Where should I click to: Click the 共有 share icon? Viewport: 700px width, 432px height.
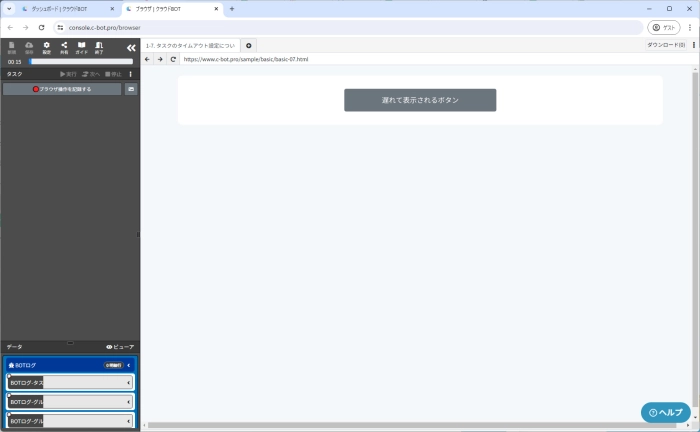(x=64, y=47)
